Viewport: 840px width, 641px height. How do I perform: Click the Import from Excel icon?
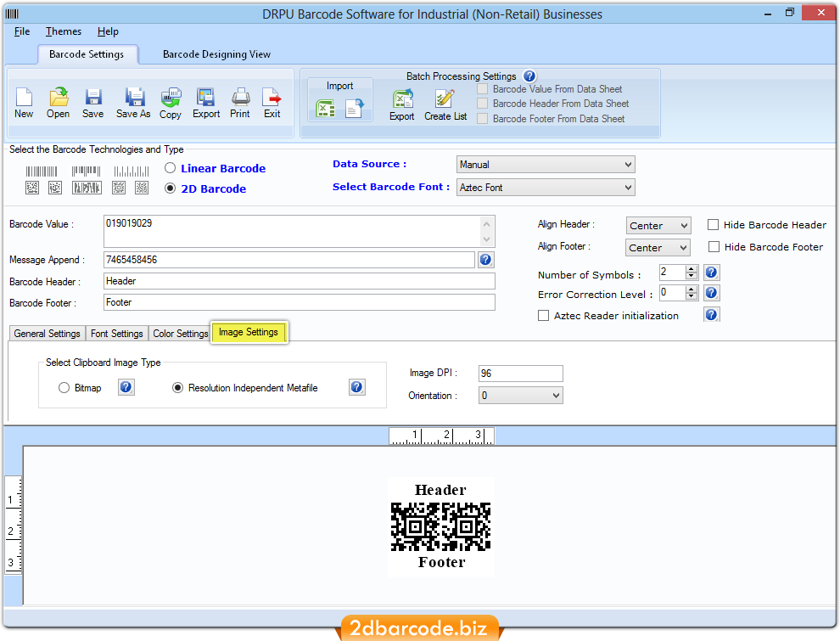pos(326,109)
